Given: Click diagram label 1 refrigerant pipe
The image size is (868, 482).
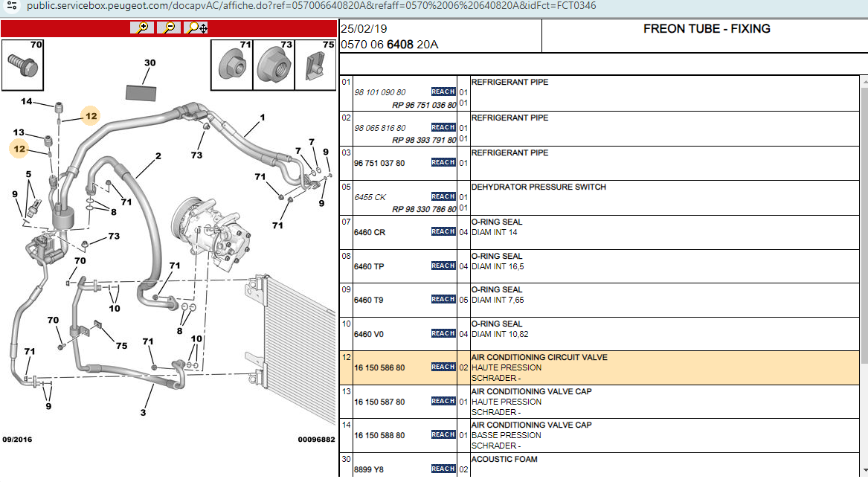Looking at the screenshot, I should pyautogui.click(x=263, y=118).
